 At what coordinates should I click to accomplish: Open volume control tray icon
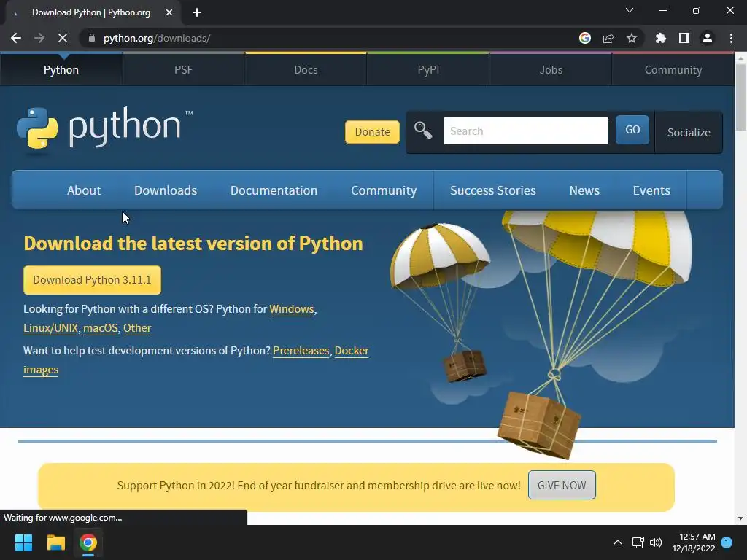click(x=656, y=542)
